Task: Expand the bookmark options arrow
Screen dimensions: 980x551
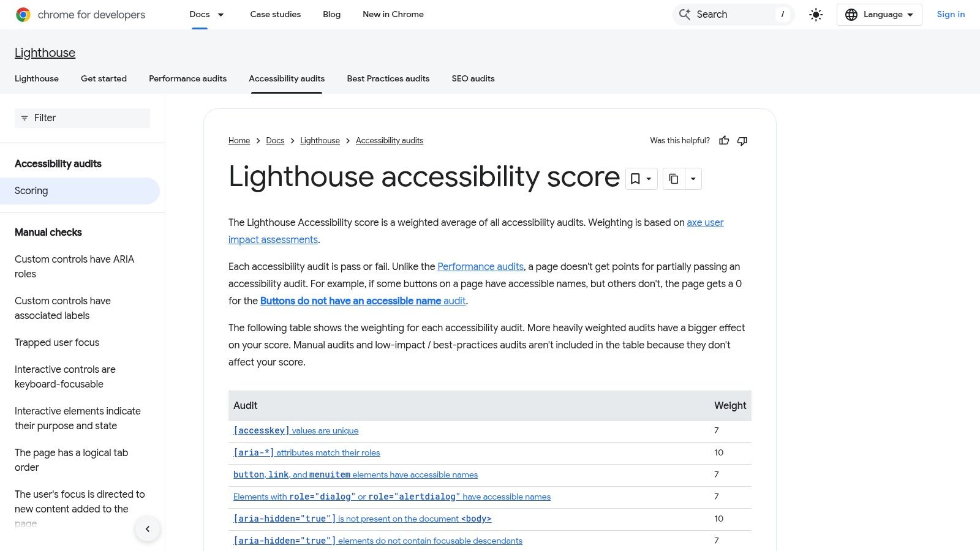Action: [648, 179]
